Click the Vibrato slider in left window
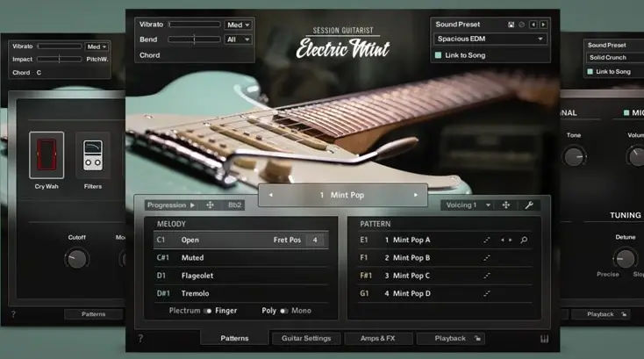 coord(60,47)
